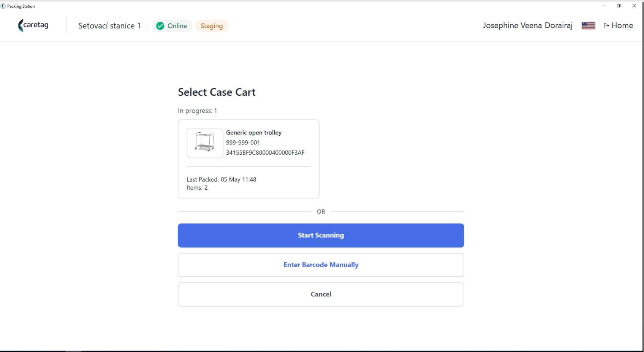The width and height of the screenshot is (644, 352).
Task: Click the caretag logo
Action: coord(33,25)
